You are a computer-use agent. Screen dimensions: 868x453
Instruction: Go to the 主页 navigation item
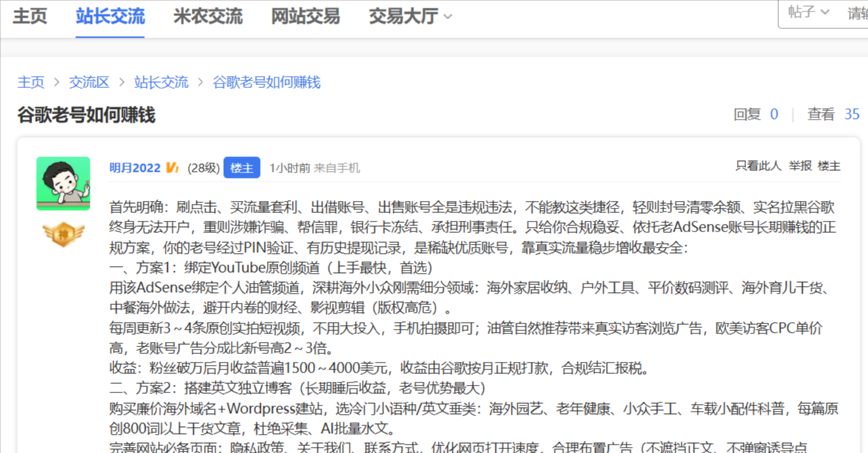coord(30,16)
